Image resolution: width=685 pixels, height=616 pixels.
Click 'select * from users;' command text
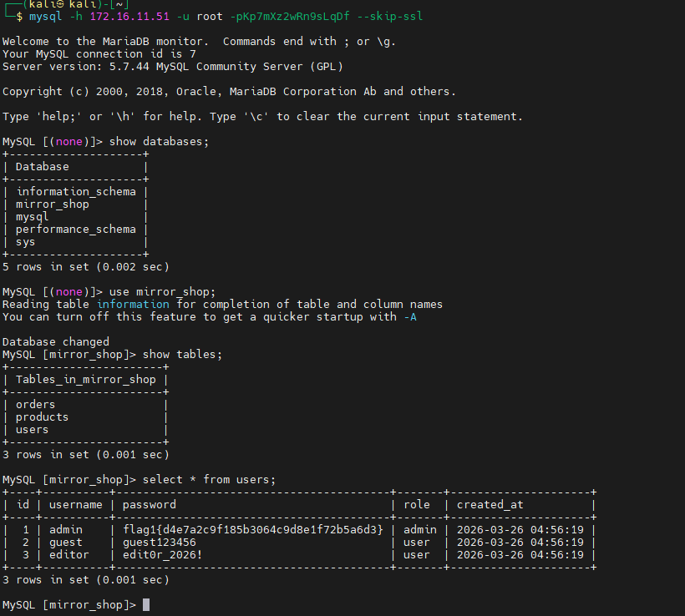[x=209, y=479]
